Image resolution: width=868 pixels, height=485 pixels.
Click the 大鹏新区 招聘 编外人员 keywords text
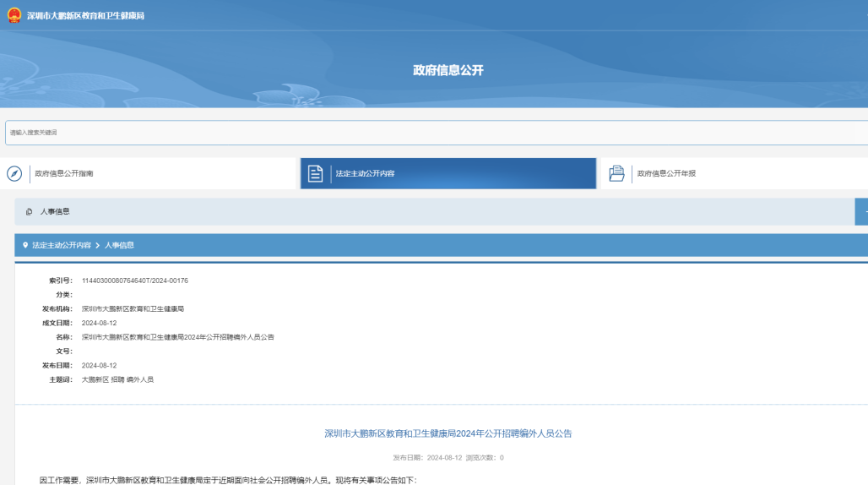click(x=117, y=379)
